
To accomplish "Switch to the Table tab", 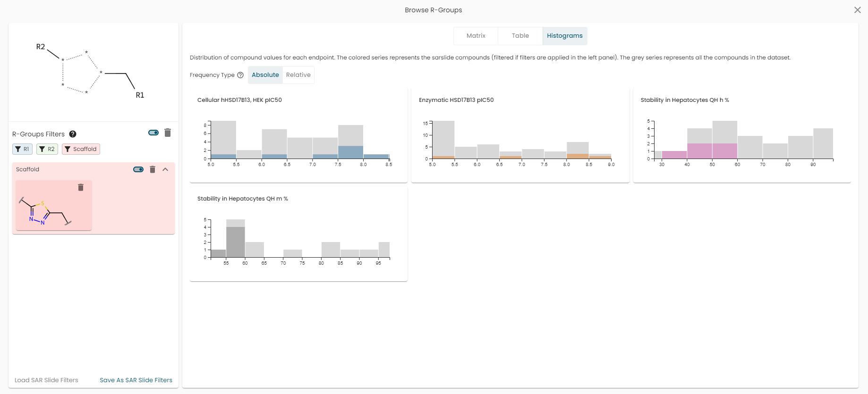I will tap(520, 36).
